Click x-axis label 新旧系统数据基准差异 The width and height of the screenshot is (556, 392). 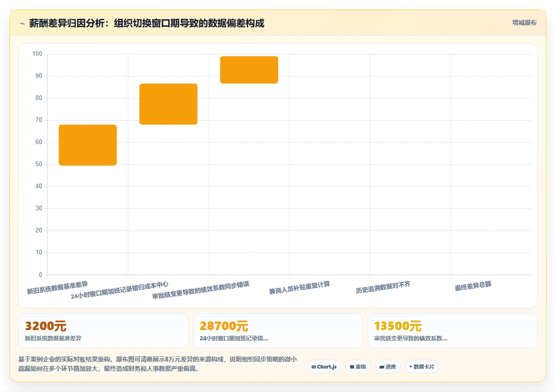57,287
